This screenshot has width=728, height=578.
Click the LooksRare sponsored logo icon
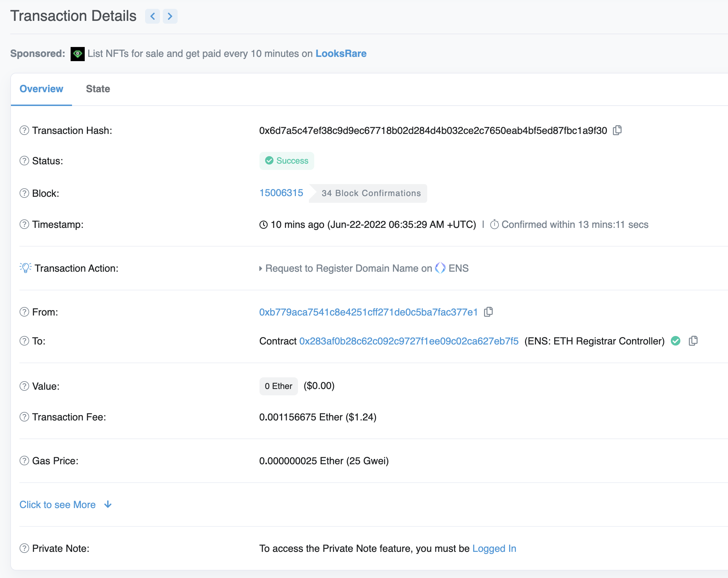click(78, 54)
